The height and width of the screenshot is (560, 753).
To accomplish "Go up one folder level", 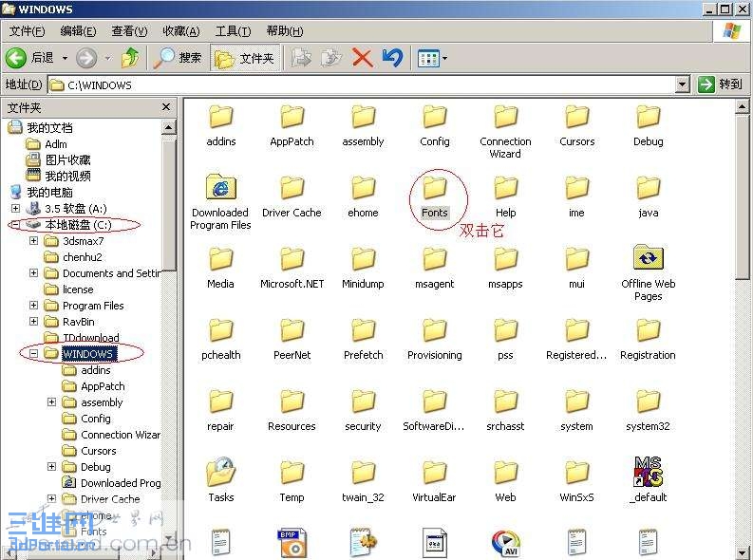I will [x=130, y=58].
